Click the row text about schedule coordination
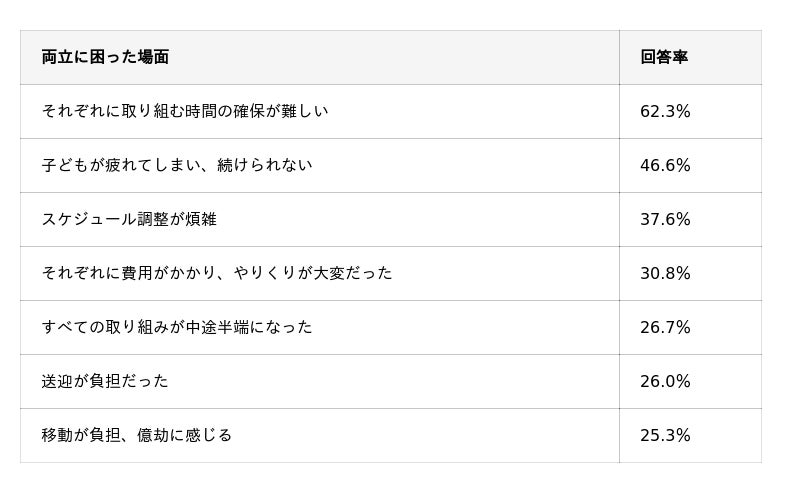 point(129,219)
